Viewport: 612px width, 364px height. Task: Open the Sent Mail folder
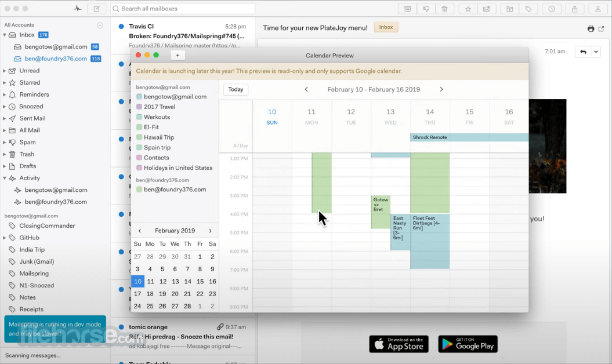pyautogui.click(x=32, y=118)
